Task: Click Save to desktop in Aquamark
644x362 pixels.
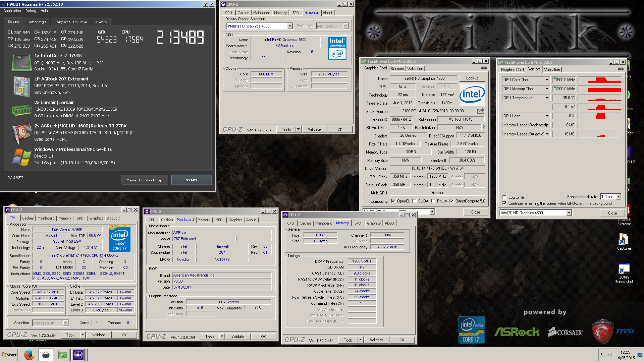Action: coord(145,180)
